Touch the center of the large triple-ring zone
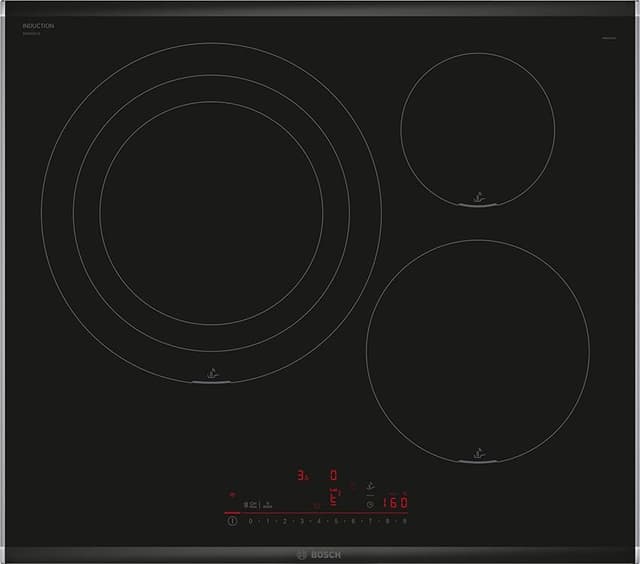Viewport: 640px width, 564px height. point(211,211)
